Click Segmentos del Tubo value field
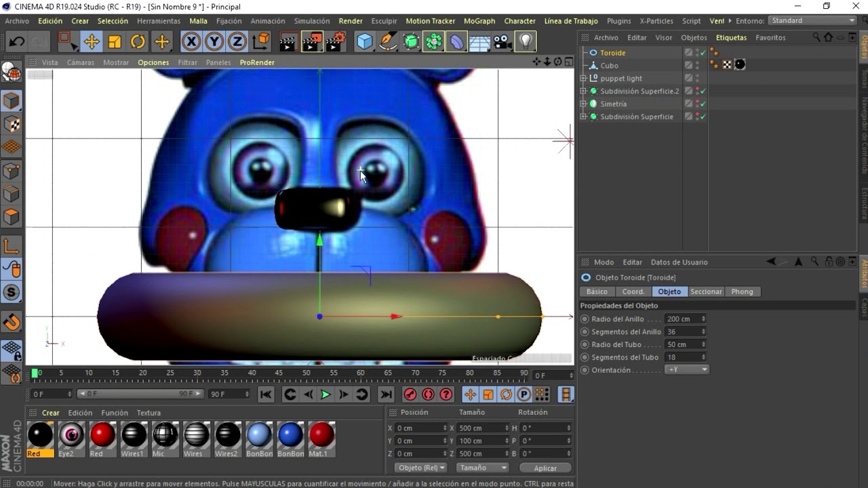Image resolution: width=868 pixels, height=488 pixels. (x=684, y=358)
